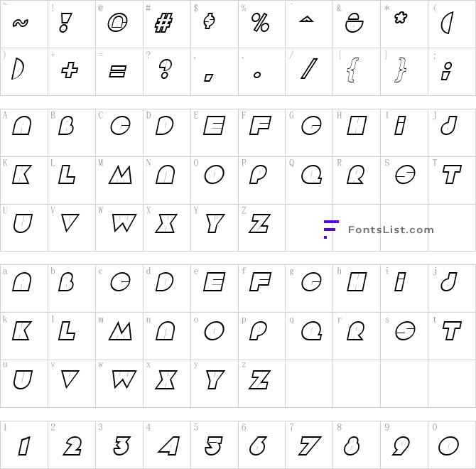This screenshot has width=476, height=469.
Task: Open the FontsList.com logo link
Action: [379, 230]
